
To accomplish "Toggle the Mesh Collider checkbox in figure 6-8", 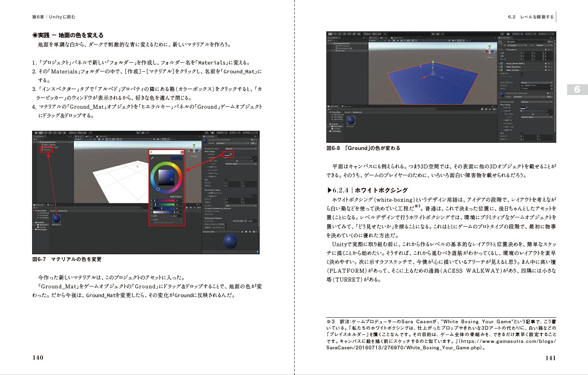I will 505,70.
